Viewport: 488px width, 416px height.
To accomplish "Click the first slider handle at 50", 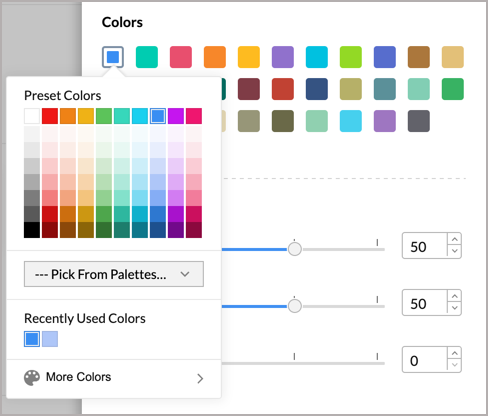I will (x=295, y=249).
